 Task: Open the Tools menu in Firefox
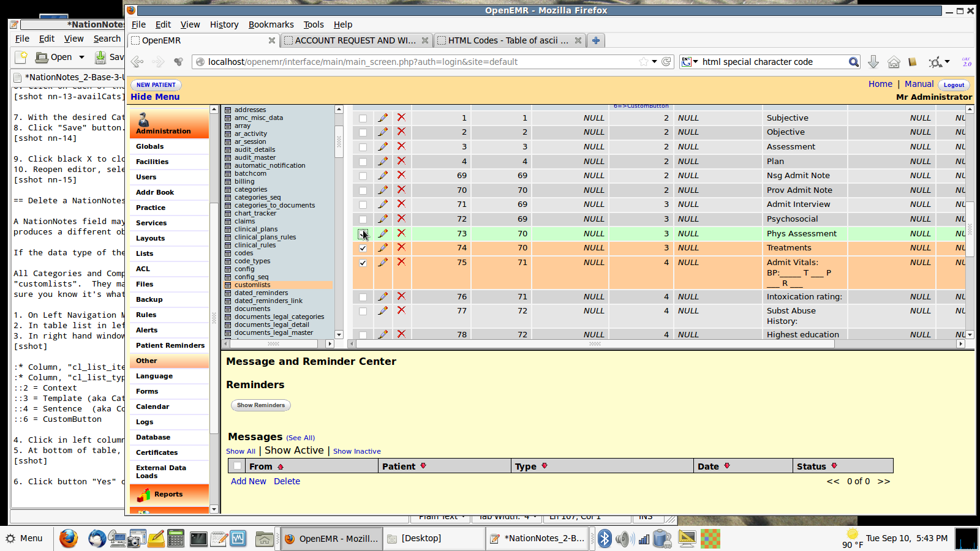tap(314, 24)
